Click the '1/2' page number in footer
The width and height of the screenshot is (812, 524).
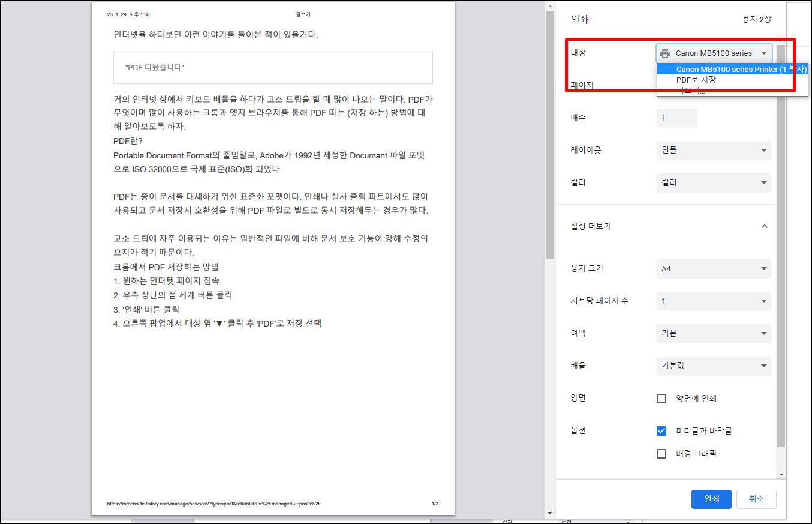click(x=435, y=504)
